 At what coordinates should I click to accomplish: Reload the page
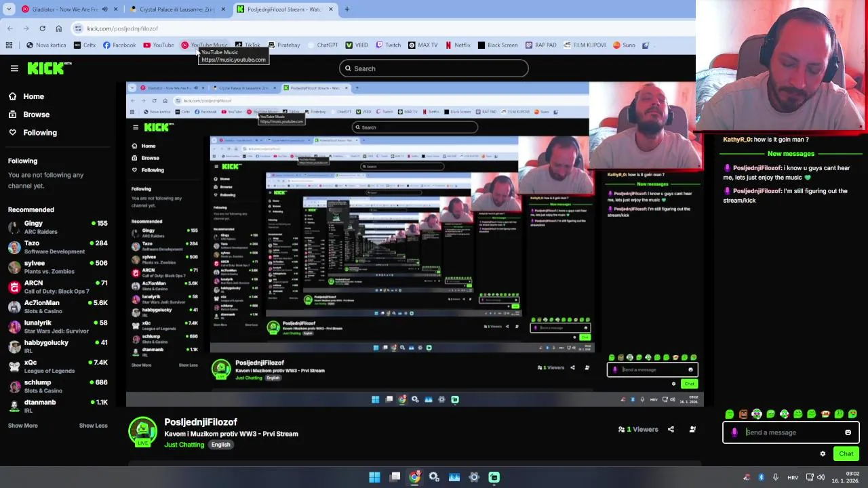(x=42, y=28)
